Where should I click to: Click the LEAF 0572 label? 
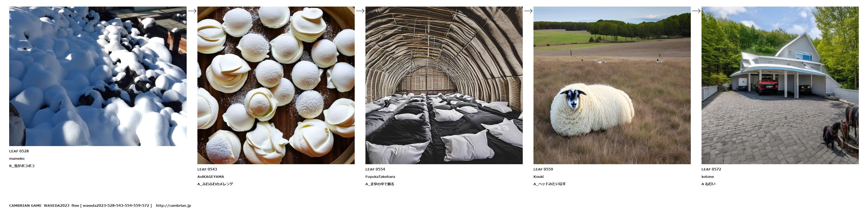coord(711,169)
